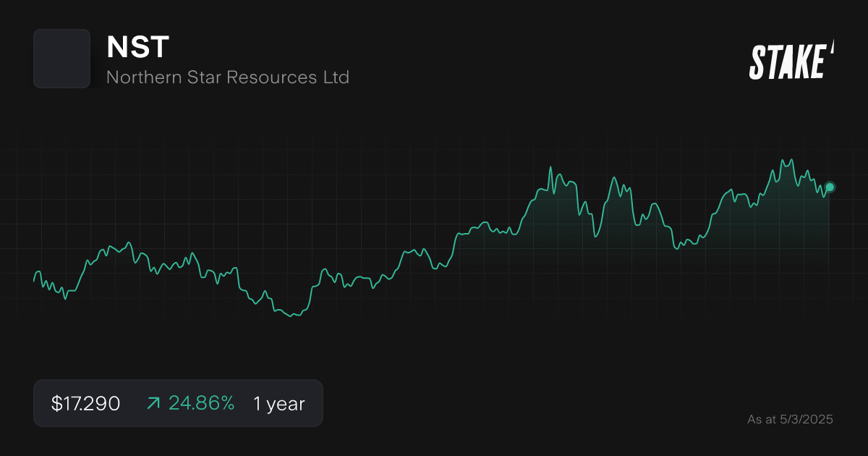
Task: Click the As at 5/3/2025 timestamp
Action: (x=791, y=418)
